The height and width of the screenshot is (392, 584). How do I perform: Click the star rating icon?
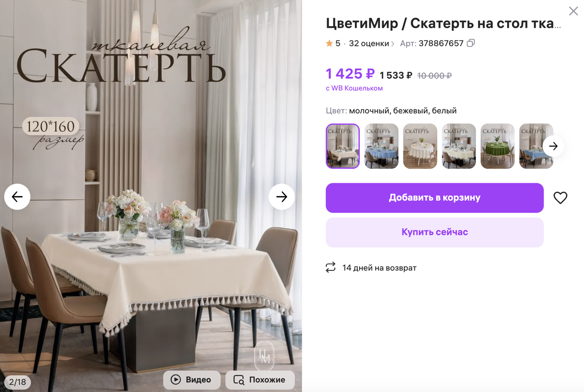329,43
